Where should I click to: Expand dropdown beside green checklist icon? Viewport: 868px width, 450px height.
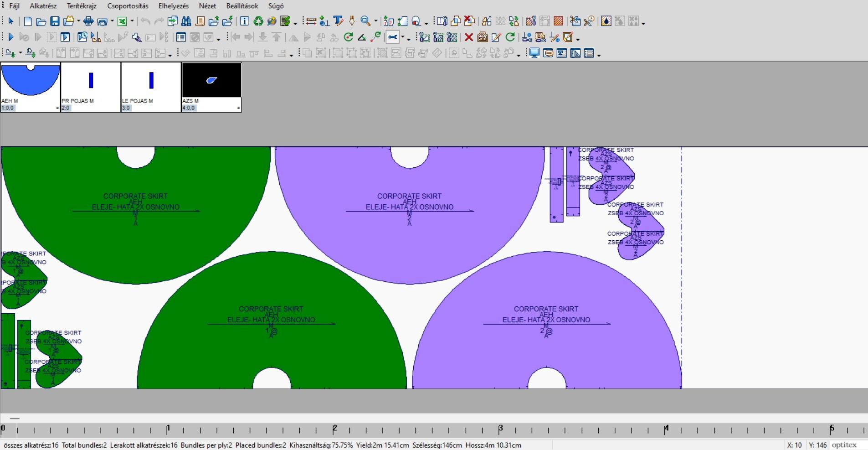(x=295, y=23)
